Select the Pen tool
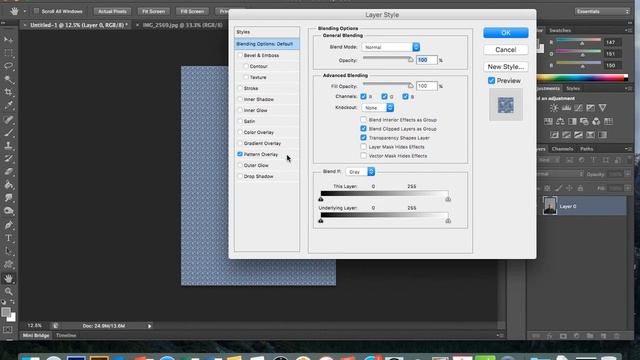This screenshot has width=640, height=360. (x=8, y=225)
